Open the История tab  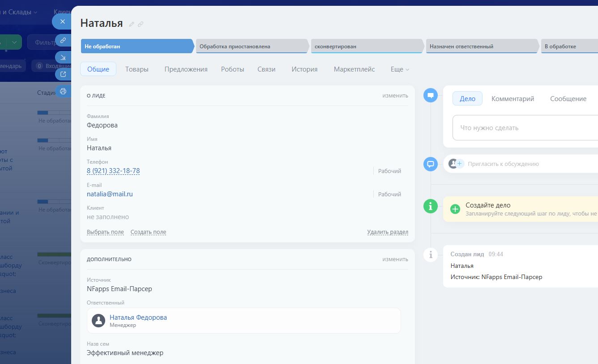pyautogui.click(x=304, y=69)
